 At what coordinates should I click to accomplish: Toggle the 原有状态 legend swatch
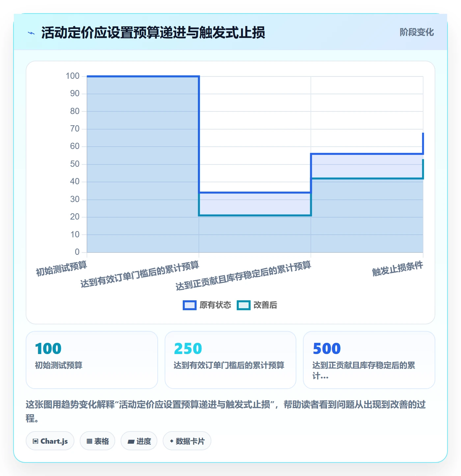pyautogui.click(x=190, y=305)
